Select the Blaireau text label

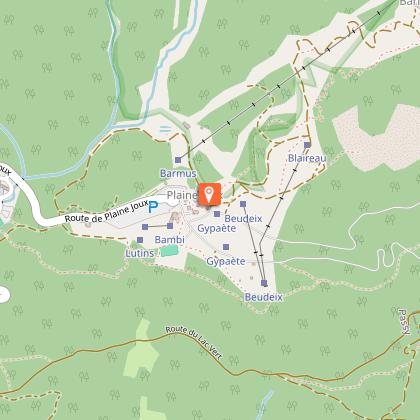coord(307,158)
